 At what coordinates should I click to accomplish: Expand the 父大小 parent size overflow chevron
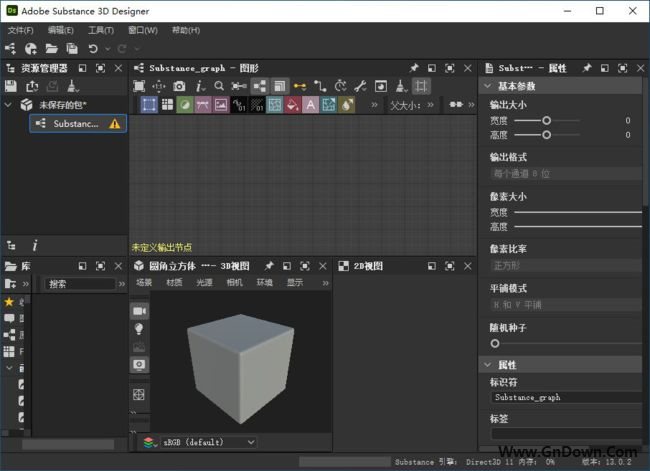(430, 105)
